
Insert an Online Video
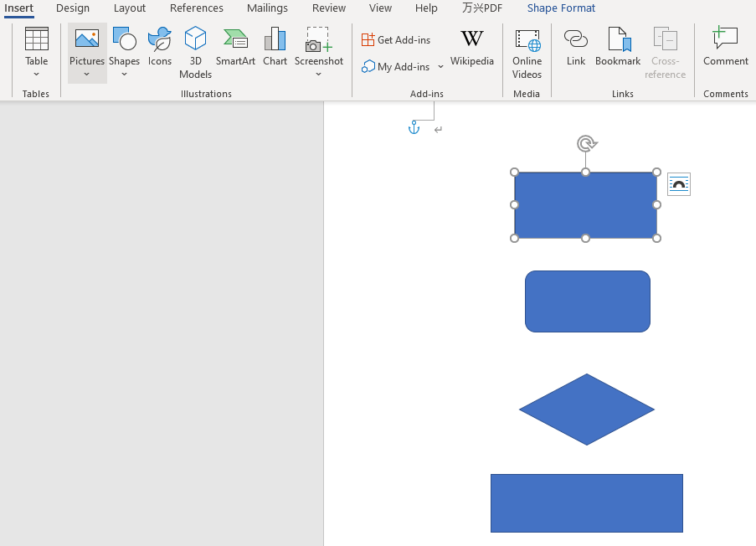[527, 53]
